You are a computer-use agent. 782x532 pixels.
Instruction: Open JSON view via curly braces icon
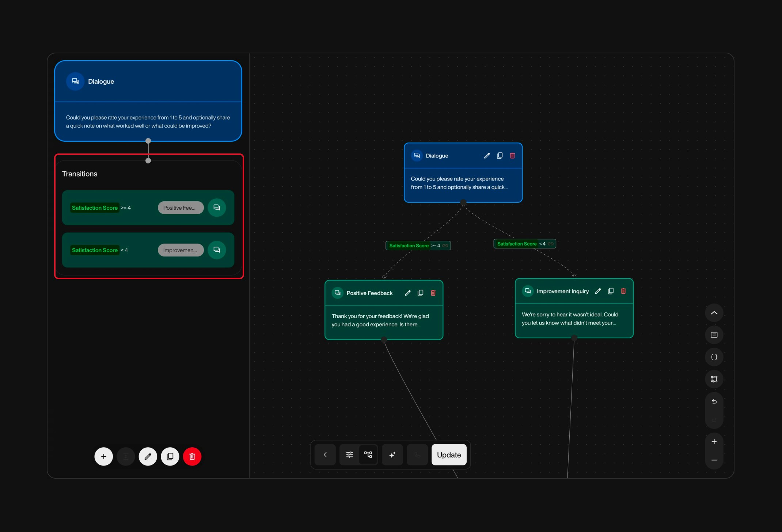pos(714,357)
